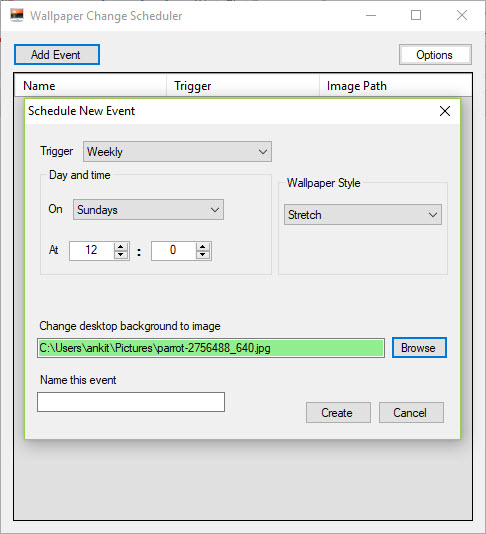This screenshot has width=486, height=534.
Task: Open the Trigger dropdown showing Weekly
Action: click(177, 152)
